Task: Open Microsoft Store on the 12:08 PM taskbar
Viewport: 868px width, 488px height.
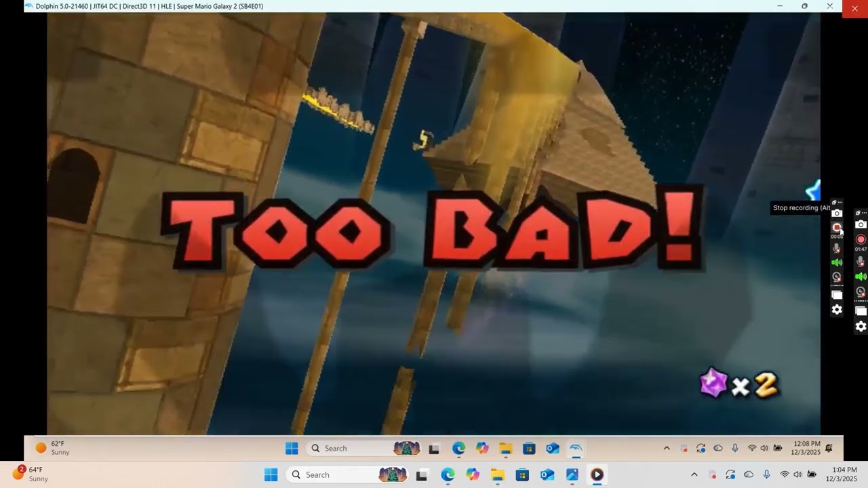Action: 529,449
